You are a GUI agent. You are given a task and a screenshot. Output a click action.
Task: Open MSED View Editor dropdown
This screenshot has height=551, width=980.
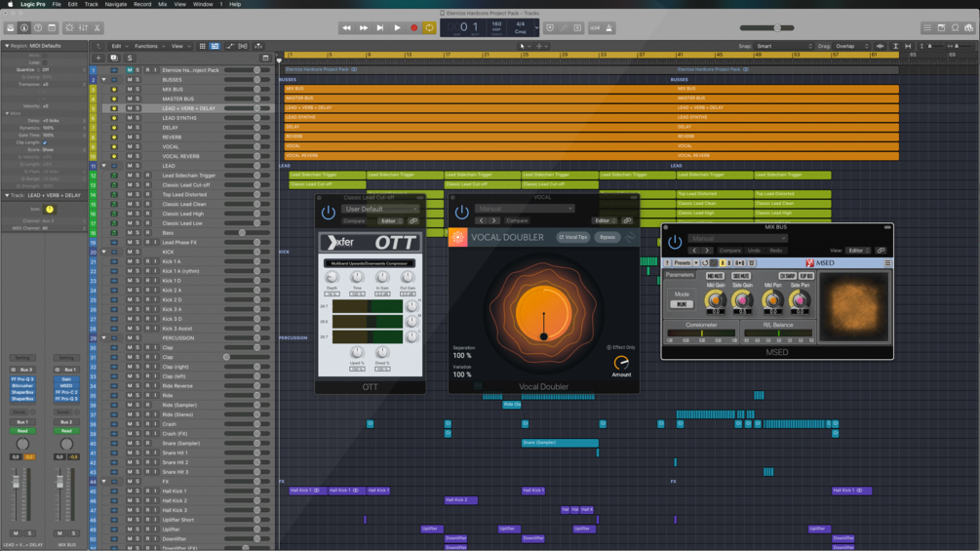tap(858, 251)
